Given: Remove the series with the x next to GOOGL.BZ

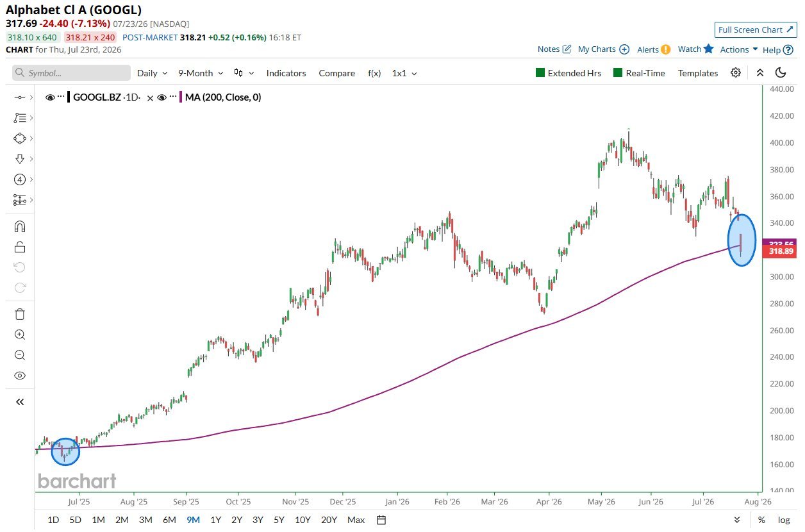Looking at the screenshot, I should tap(150, 98).
